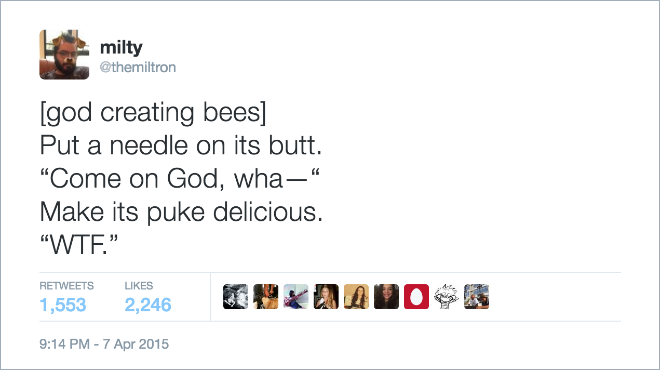Screen dimensions: 660x370
Task: Click the dark brown second liker avatar
Action: click(x=266, y=296)
